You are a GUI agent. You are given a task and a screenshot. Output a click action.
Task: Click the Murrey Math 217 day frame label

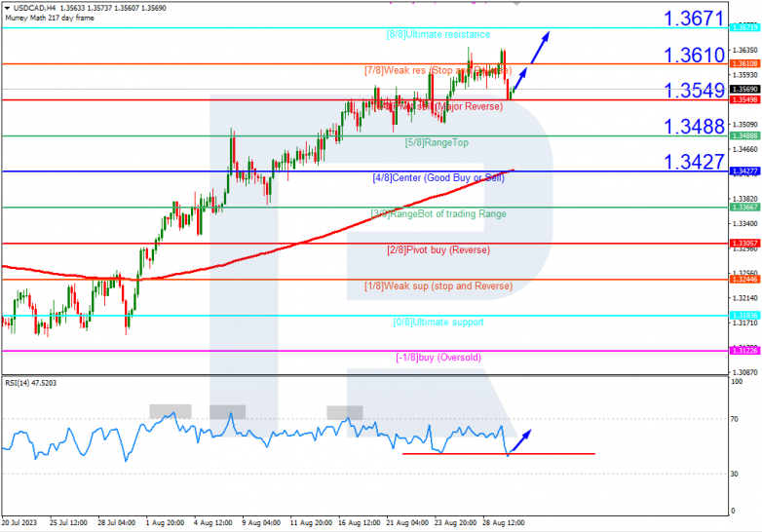pyautogui.click(x=50, y=18)
